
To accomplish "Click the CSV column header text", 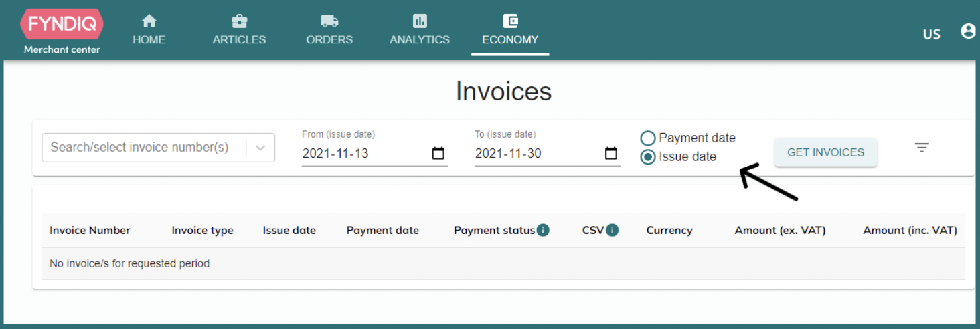I will point(592,230).
